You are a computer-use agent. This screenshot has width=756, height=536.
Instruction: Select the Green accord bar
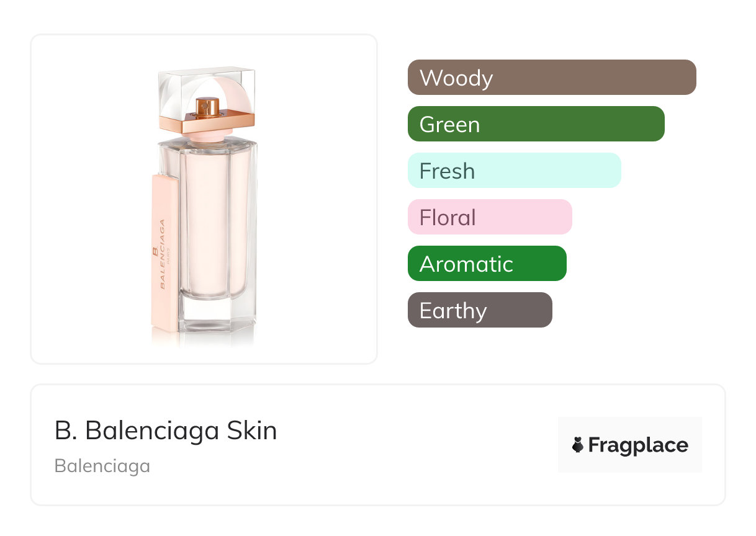(x=536, y=124)
